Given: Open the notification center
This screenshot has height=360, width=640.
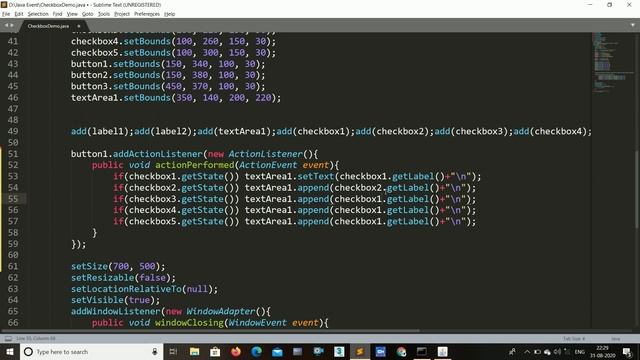Looking at the screenshot, I should coord(628,351).
